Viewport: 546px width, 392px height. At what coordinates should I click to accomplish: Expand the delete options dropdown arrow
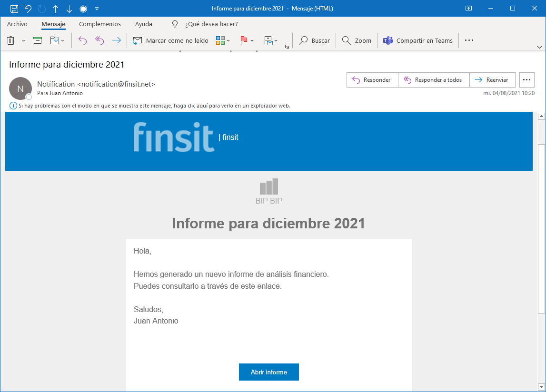click(x=23, y=41)
